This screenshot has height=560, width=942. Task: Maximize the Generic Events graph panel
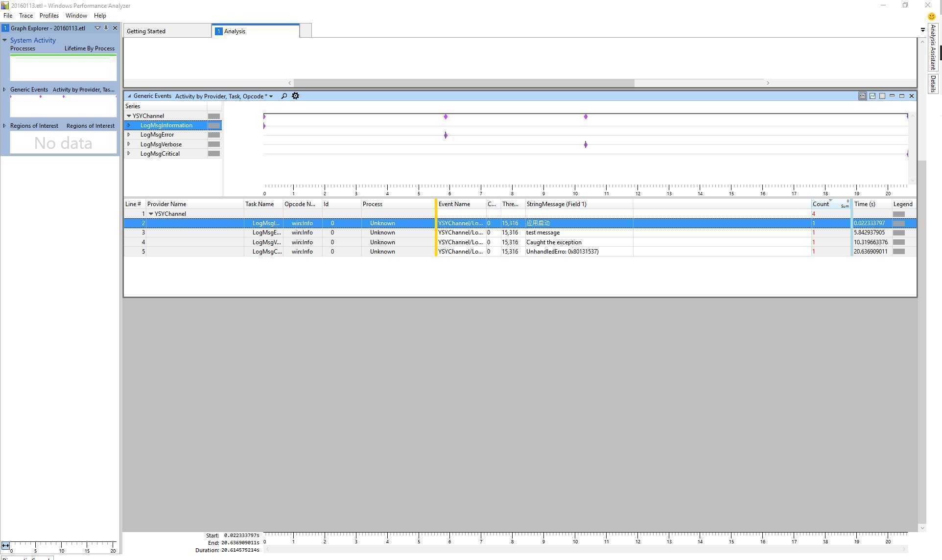coord(902,96)
